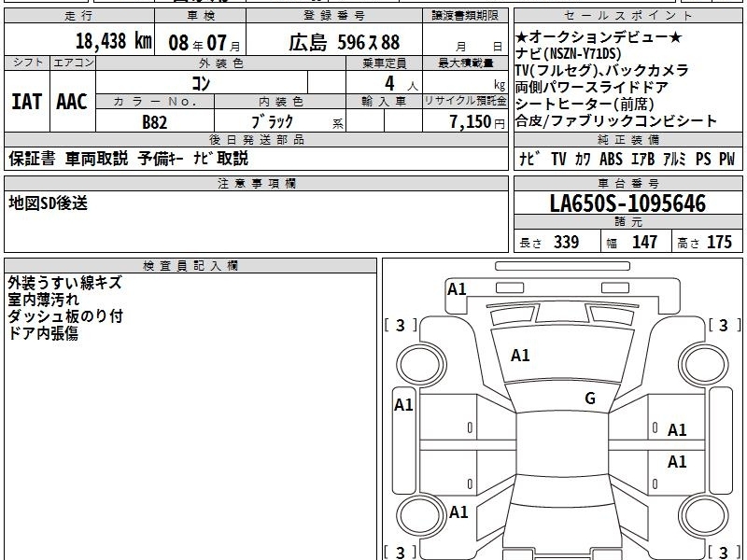
Task: Select inspector note ドア内張傷
Action: tap(43, 333)
